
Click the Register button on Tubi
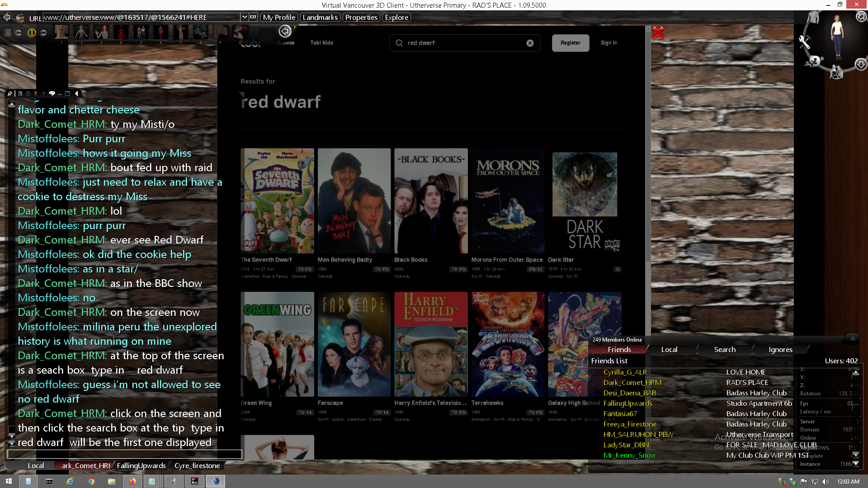570,43
